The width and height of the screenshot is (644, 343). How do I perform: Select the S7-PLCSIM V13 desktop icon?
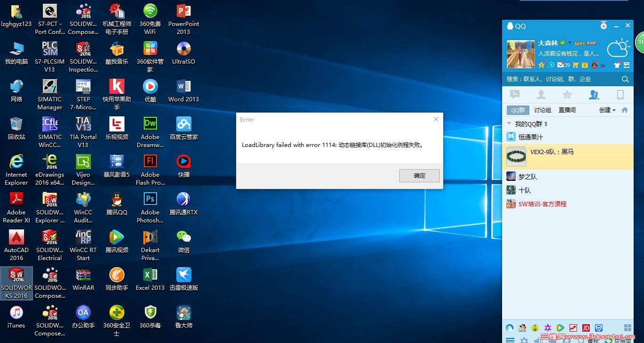(x=50, y=57)
